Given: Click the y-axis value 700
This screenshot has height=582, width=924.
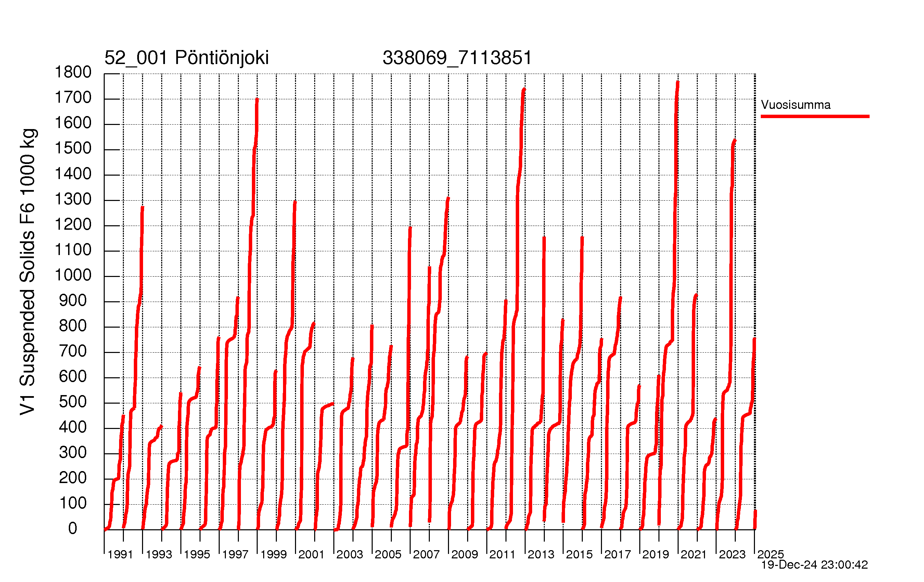Looking at the screenshot, I should click(73, 351).
